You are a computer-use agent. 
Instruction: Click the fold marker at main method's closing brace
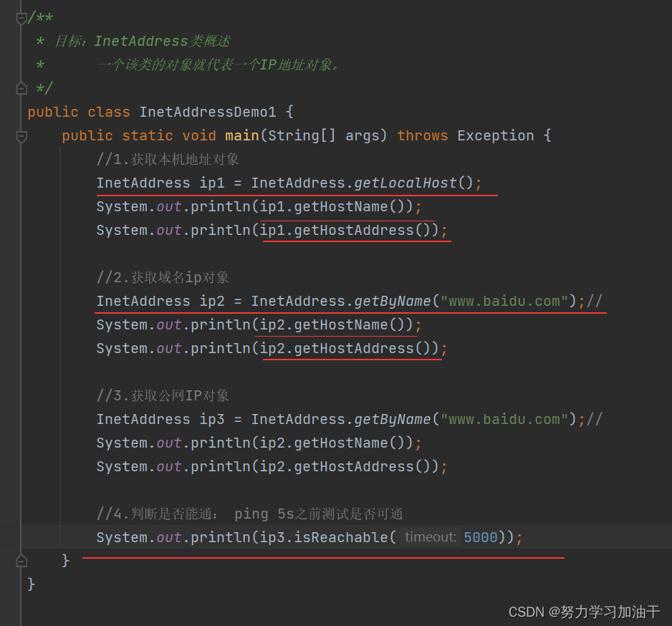pos(21,559)
